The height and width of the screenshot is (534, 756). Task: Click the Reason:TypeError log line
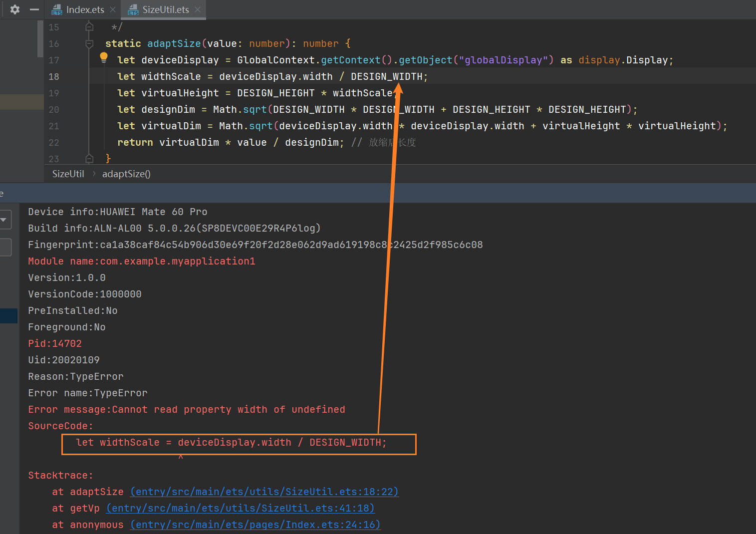(76, 376)
